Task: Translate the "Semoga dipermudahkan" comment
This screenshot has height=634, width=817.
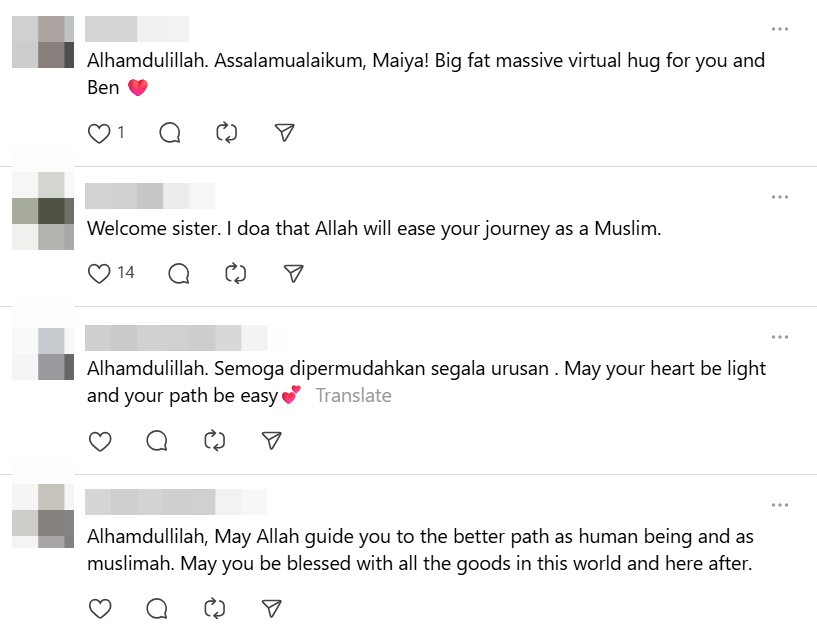Action: point(353,396)
